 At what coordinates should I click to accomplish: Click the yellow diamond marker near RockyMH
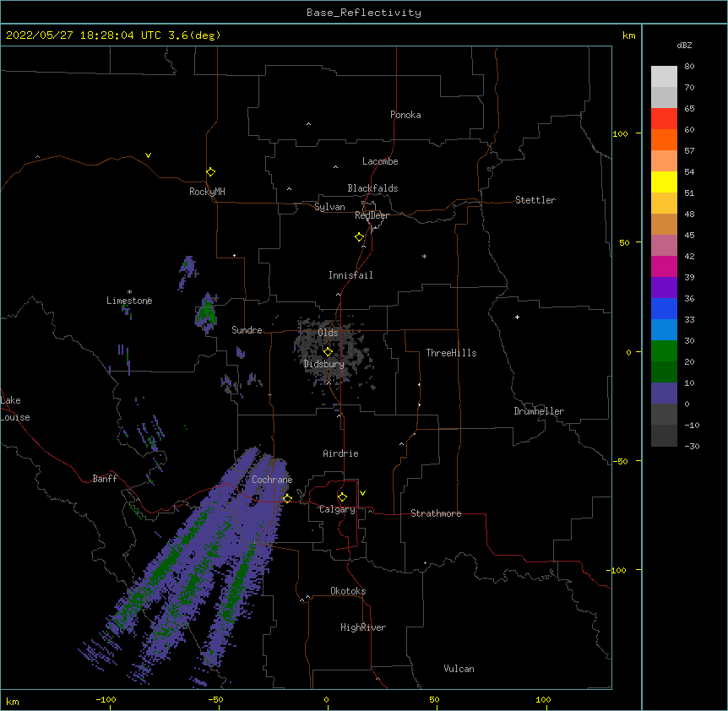211,172
